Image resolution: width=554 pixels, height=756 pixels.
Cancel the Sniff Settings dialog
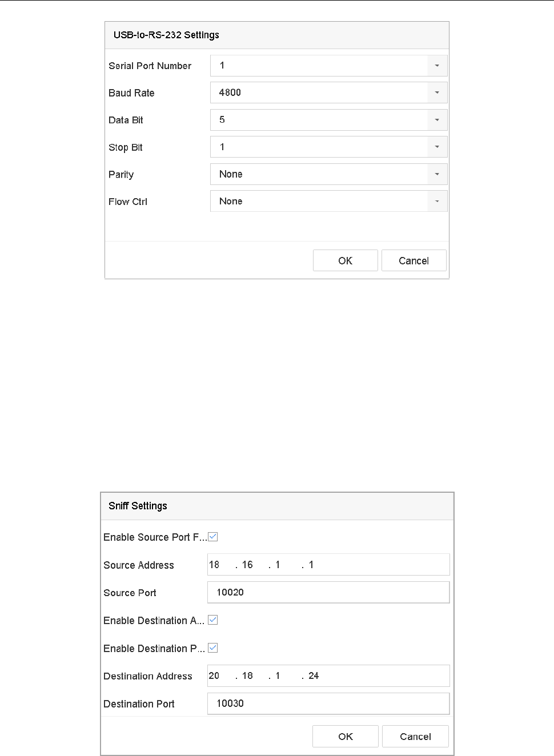pyautogui.click(x=415, y=737)
